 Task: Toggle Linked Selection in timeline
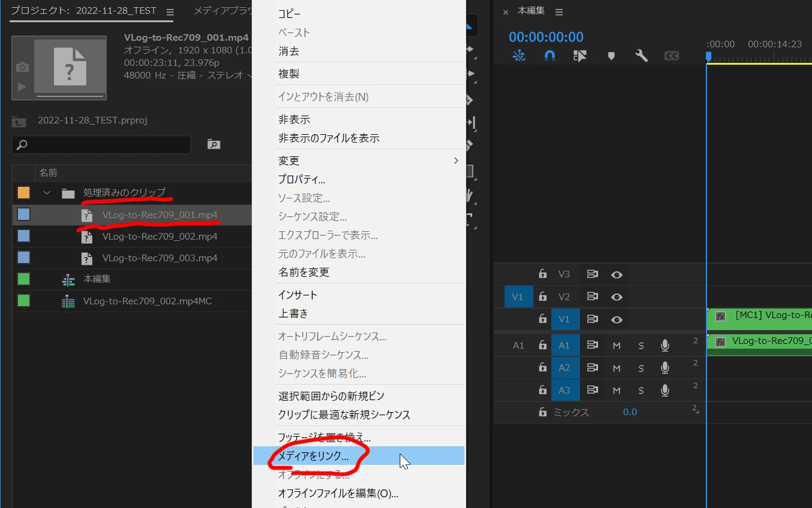tap(579, 56)
